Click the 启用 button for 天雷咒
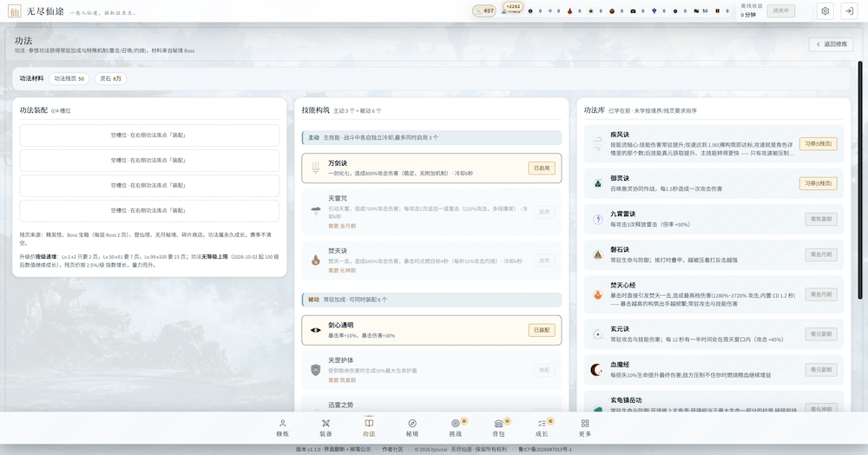868x455 pixels. 544,212
